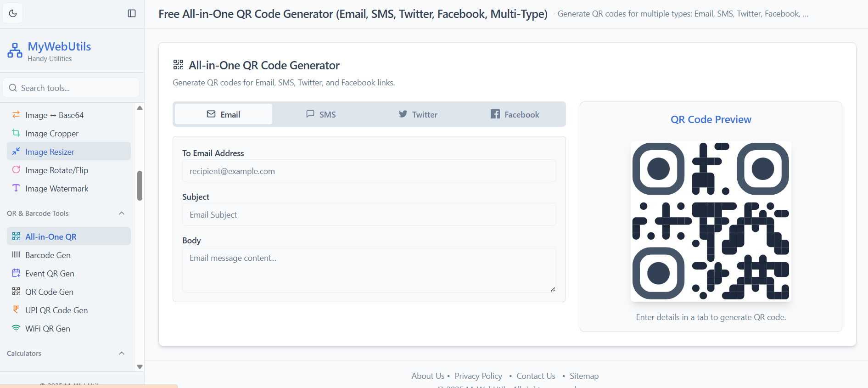
Task: Open the Contact Us link
Action: (x=536, y=376)
